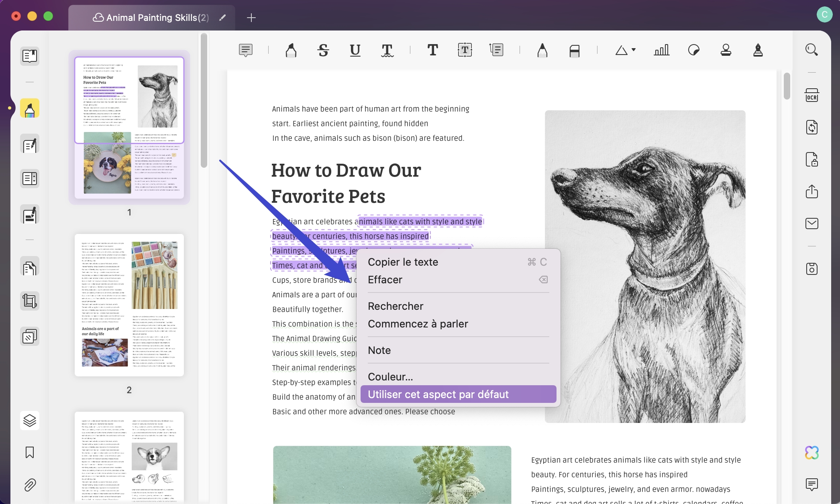840x504 pixels.
Task: Open the stamp tool
Action: (726, 50)
